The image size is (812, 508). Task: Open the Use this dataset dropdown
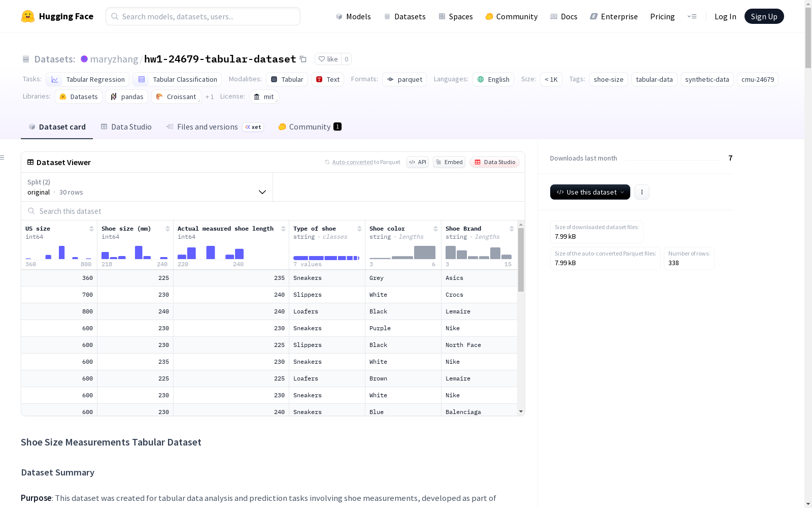[590, 192]
